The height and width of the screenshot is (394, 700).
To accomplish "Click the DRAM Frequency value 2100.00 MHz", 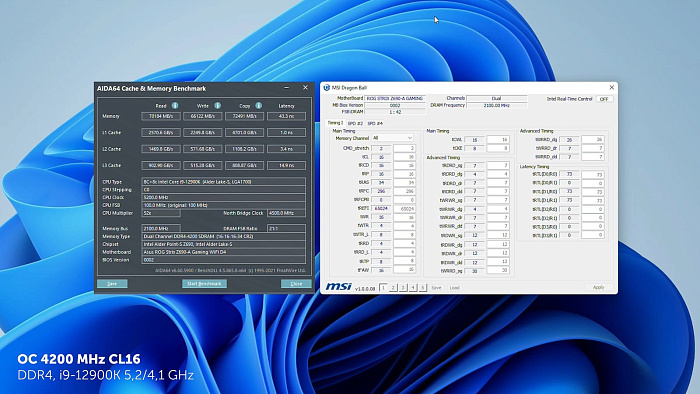I will [x=496, y=106].
